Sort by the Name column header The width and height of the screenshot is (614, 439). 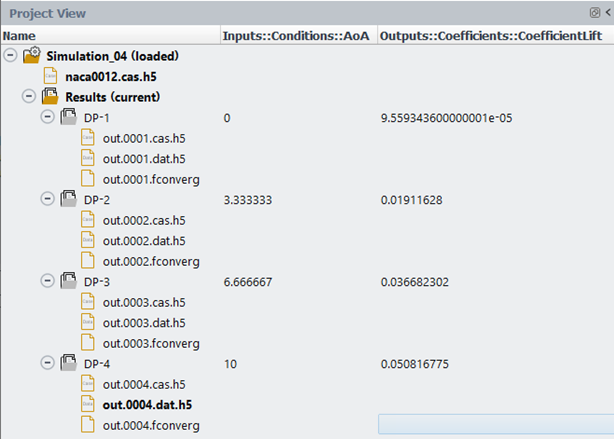[x=111, y=36]
